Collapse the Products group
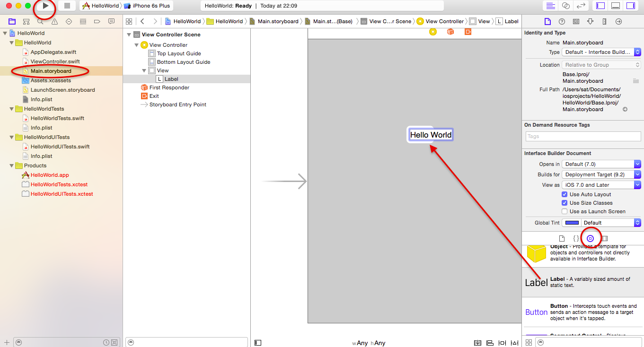 click(12, 165)
